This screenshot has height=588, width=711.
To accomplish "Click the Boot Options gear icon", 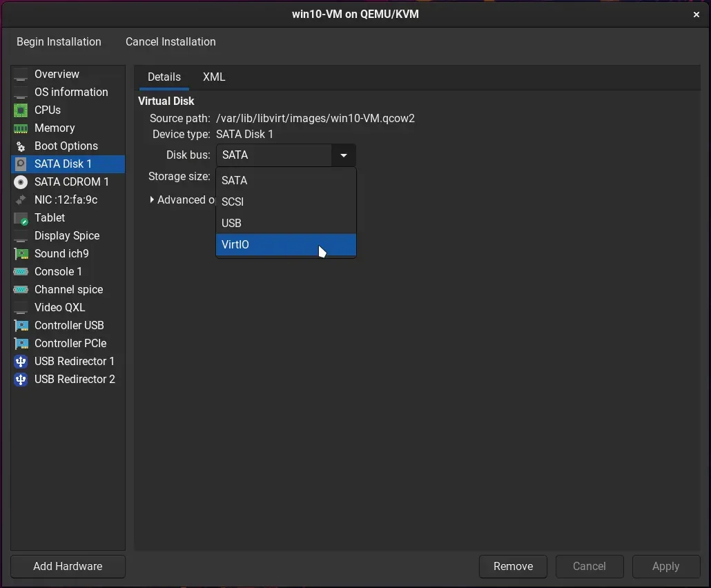I will click(21, 146).
